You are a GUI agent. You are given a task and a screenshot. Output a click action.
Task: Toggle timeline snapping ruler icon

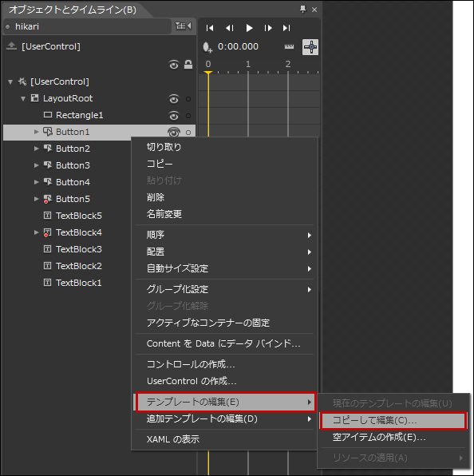pos(289,47)
